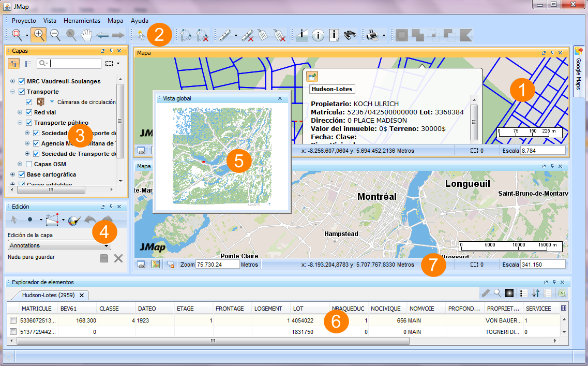Expand the Red vial tree node

pyautogui.click(x=20, y=112)
